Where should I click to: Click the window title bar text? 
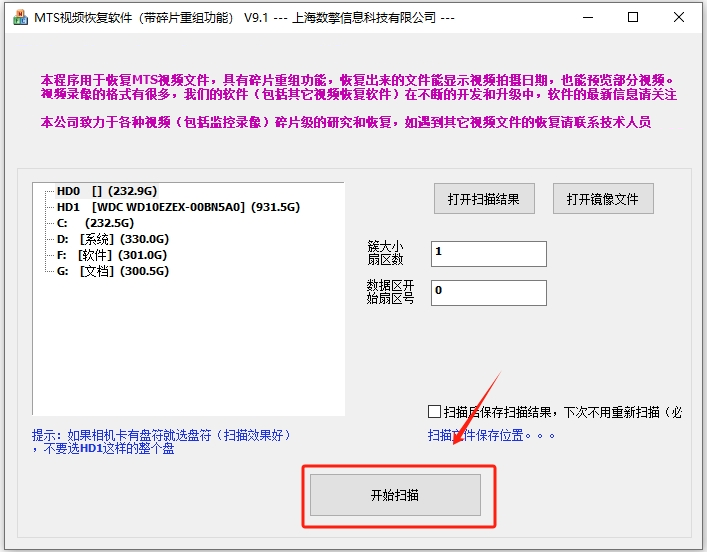[244, 18]
